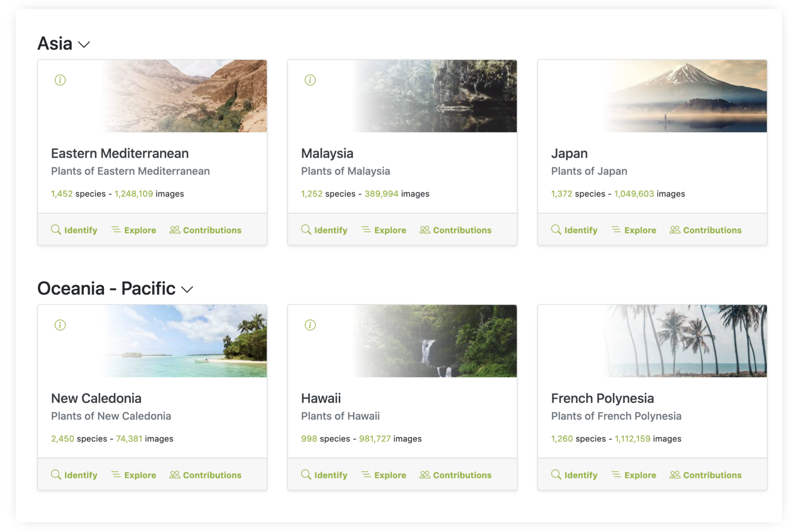798x532 pixels.
Task: Open the info icon on the Hawaii card
Action: (310, 325)
